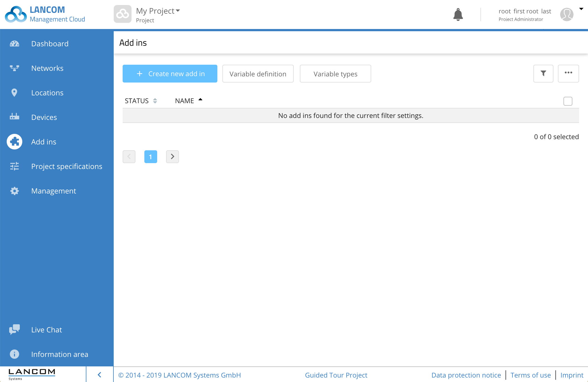Click the Dashboard gauge icon in sidebar
The image size is (588, 382).
click(14, 44)
